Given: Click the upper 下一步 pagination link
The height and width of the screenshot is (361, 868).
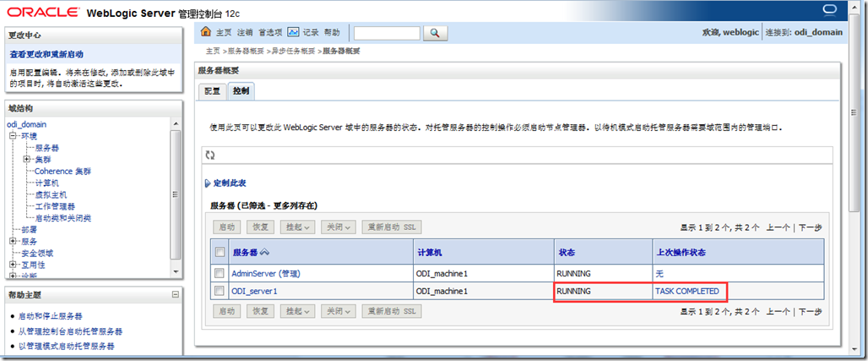Looking at the screenshot, I should click(x=811, y=227).
